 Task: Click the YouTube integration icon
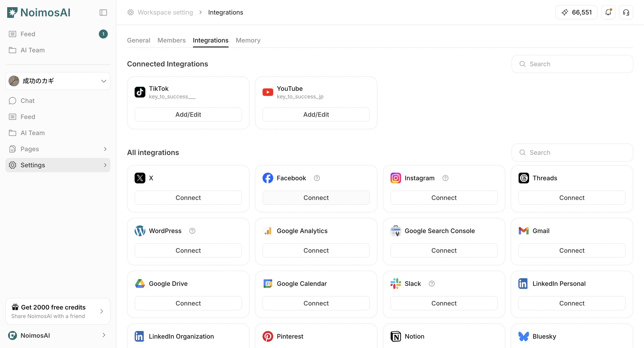268,92
